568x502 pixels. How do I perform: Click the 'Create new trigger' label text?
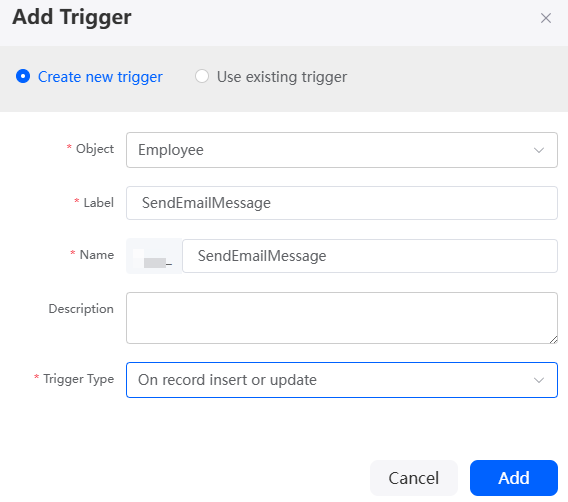coord(100,77)
